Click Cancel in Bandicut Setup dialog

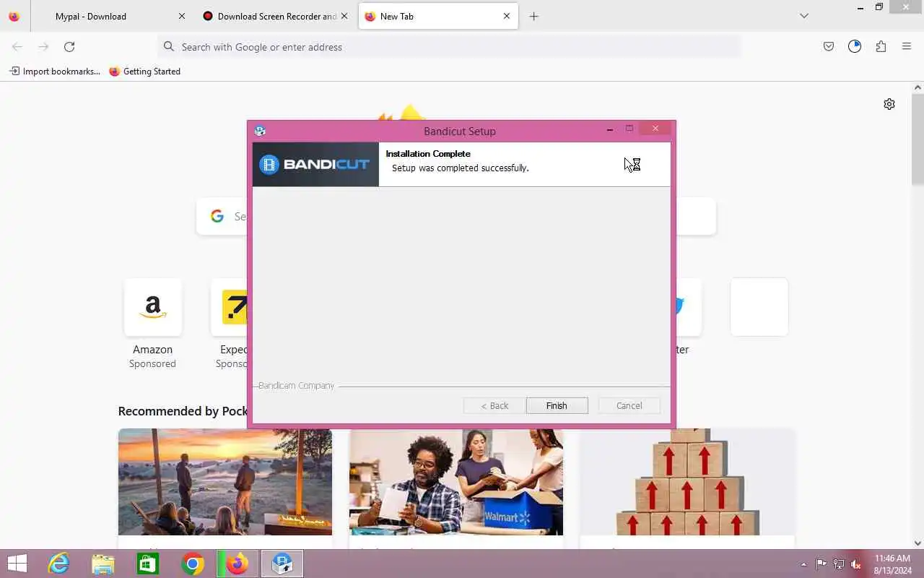629,405
